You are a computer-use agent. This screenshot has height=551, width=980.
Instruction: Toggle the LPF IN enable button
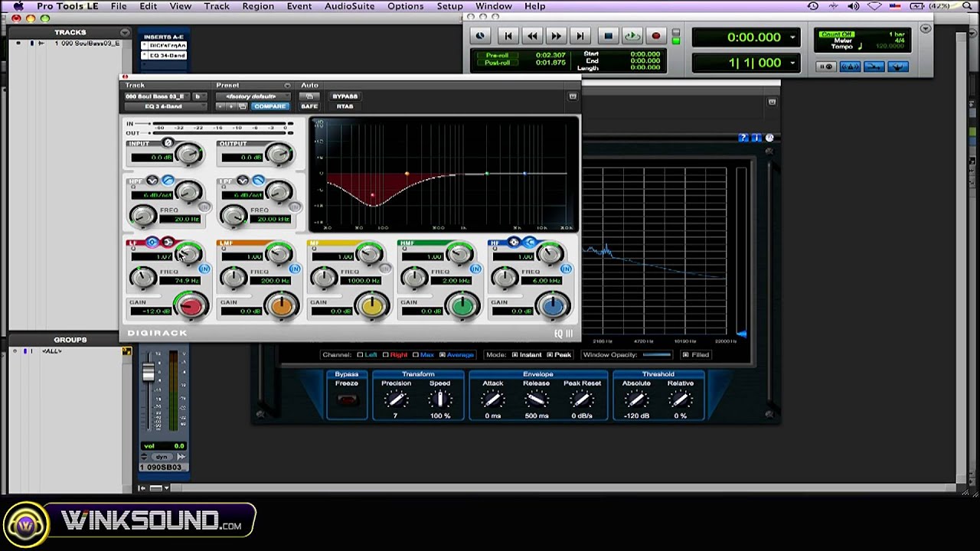point(295,207)
